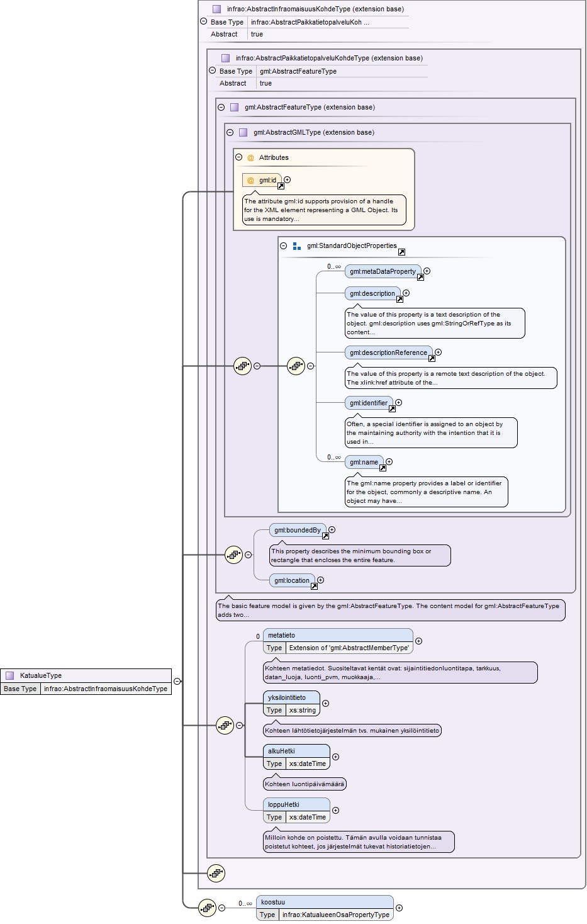Follow the gml:name reference arrow
The width and height of the screenshot is (587, 924).
click(x=383, y=468)
